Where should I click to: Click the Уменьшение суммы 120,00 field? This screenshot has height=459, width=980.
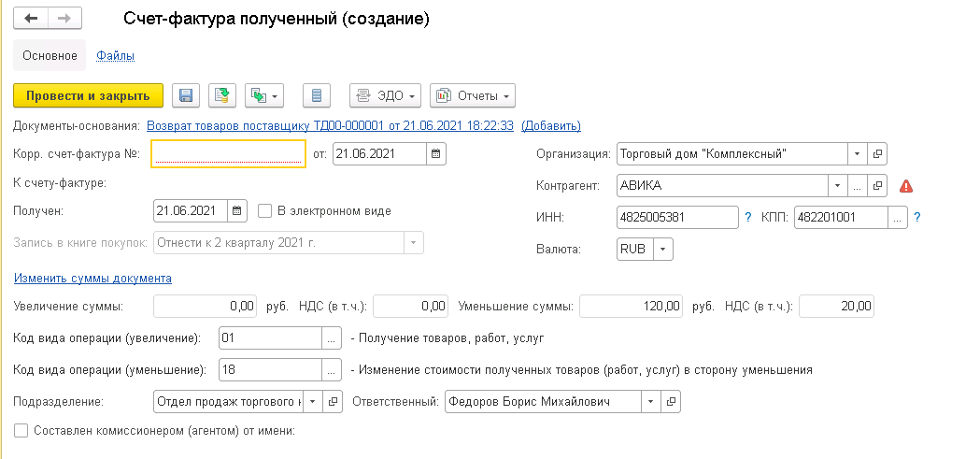632,307
